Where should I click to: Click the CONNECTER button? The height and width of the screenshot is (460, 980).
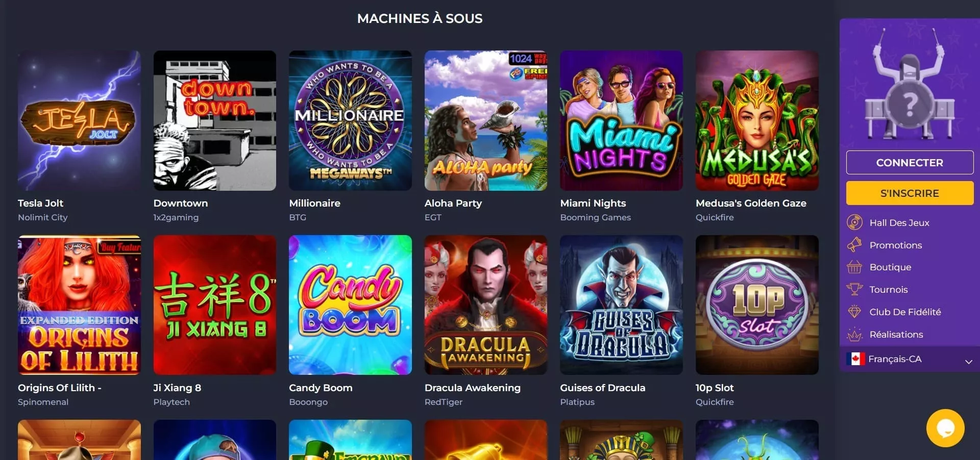tap(910, 163)
